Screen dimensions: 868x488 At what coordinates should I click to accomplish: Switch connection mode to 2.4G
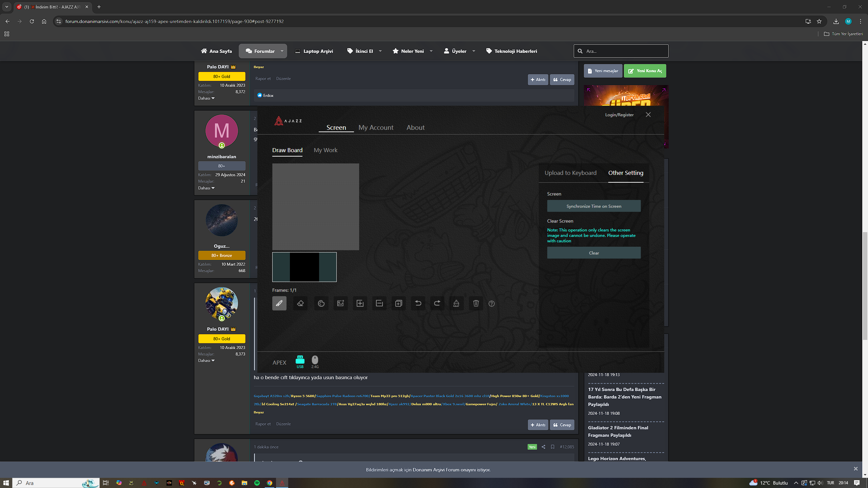point(315,362)
